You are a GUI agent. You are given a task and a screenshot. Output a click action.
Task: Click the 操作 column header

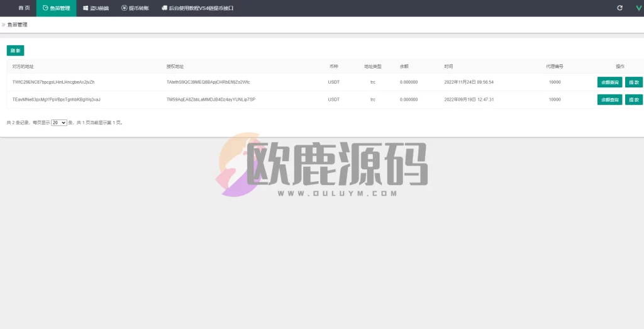(x=619, y=67)
